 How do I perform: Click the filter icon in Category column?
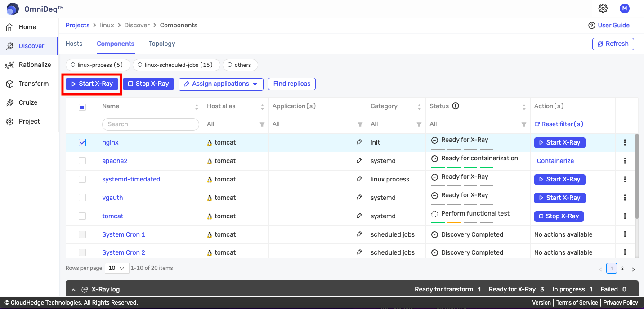tap(419, 124)
